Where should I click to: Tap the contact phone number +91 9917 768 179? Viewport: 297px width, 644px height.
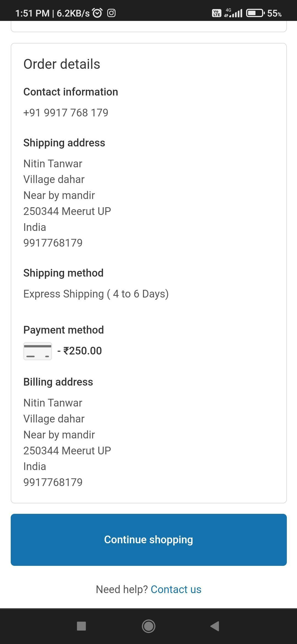click(66, 113)
